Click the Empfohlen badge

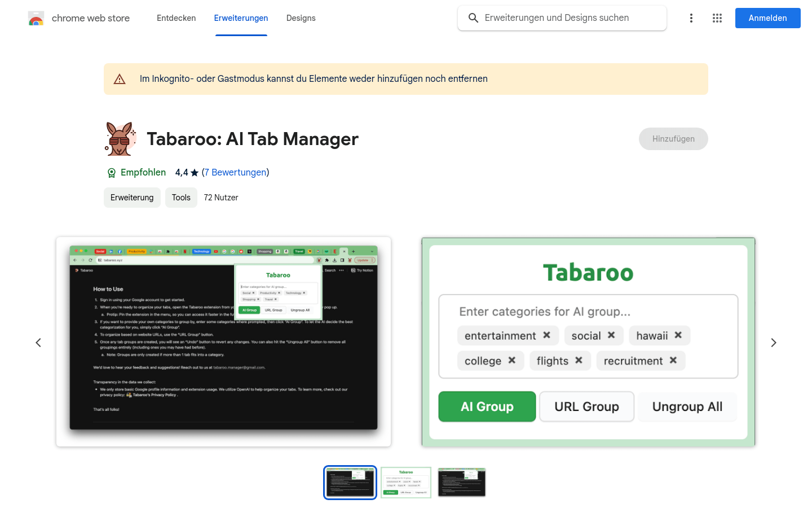(x=136, y=173)
